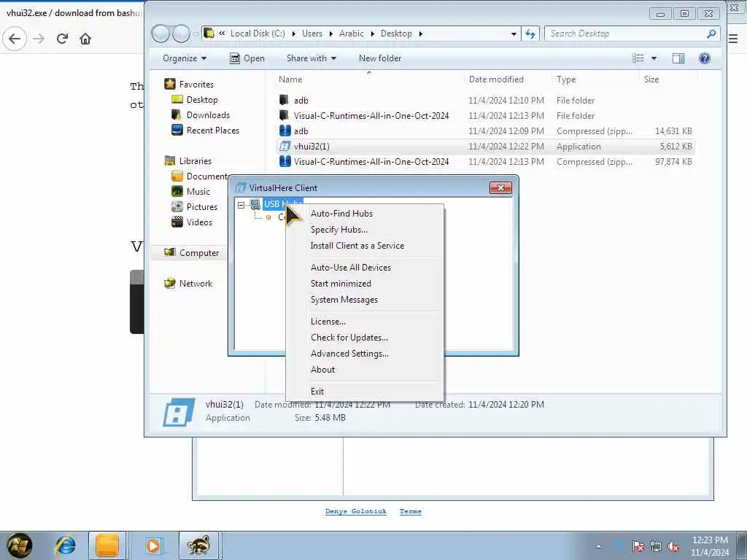This screenshot has width=747, height=560.
Task: Click the Explorer forward navigation button
Action: [181, 34]
